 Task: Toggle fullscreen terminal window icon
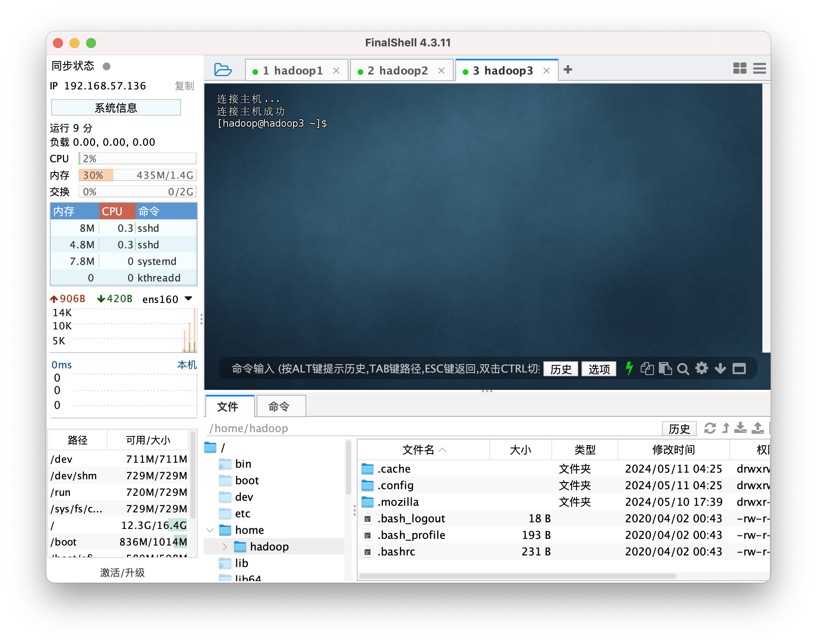(739, 368)
